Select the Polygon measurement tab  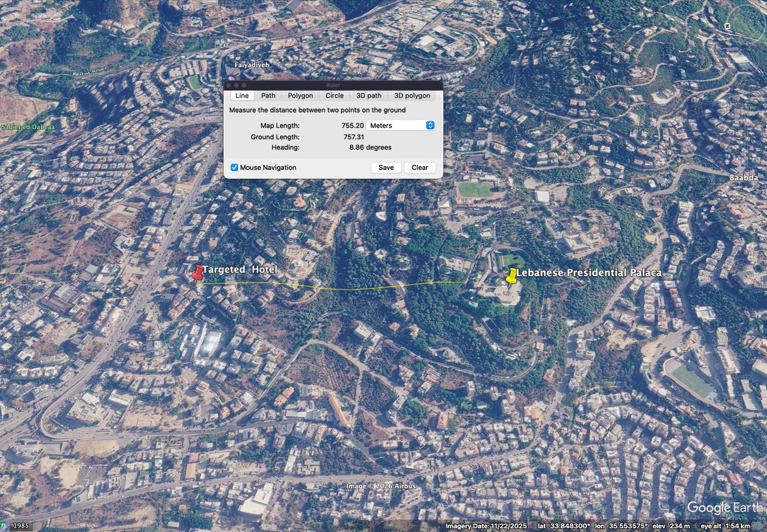pos(300,95)
